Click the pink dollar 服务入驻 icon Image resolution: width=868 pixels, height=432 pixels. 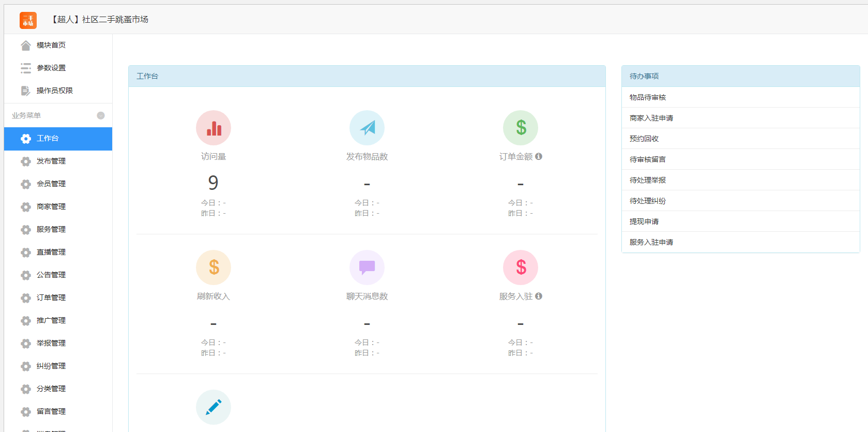pyautogui.click(x=521, y=267)
